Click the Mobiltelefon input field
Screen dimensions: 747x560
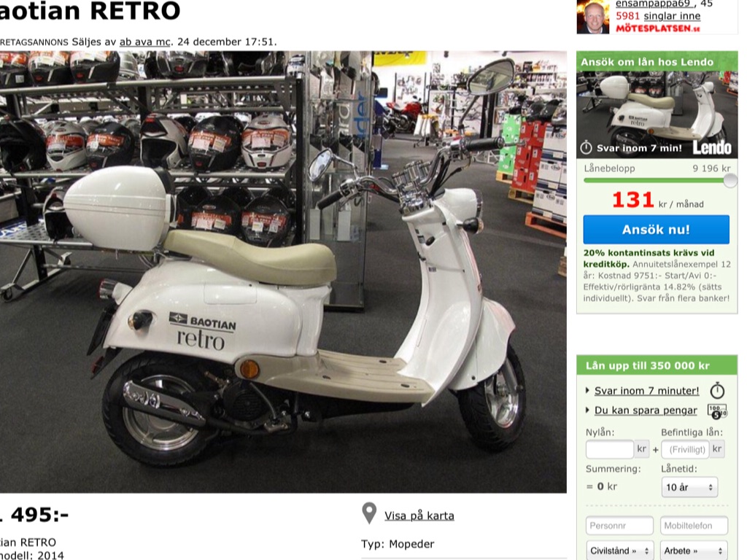tap(694, 526)
